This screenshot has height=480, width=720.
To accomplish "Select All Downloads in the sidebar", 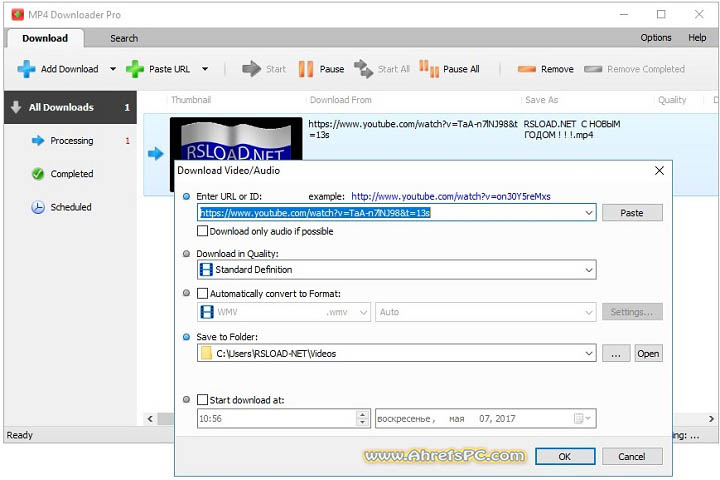I will click(x=70, y=107).
